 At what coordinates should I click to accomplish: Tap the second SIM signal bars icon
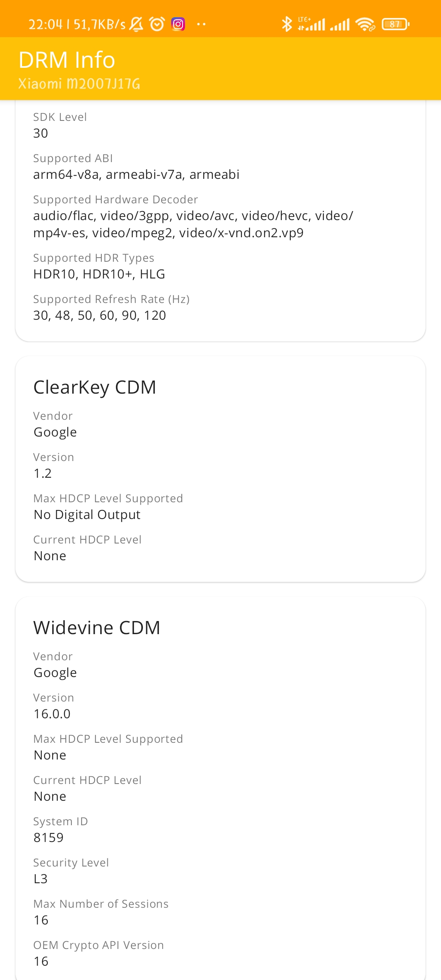340,24
